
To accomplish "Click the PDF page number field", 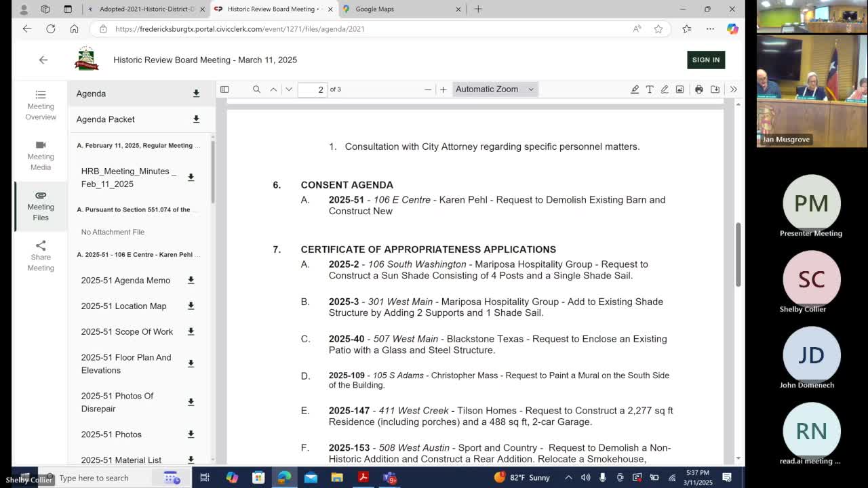I will point(312,89).
